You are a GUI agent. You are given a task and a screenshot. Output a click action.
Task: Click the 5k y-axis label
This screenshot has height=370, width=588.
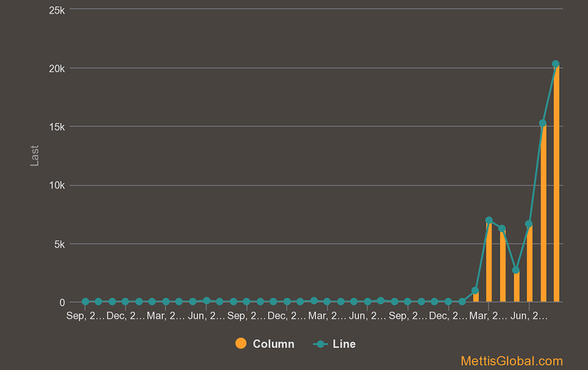tap(59, 244)
